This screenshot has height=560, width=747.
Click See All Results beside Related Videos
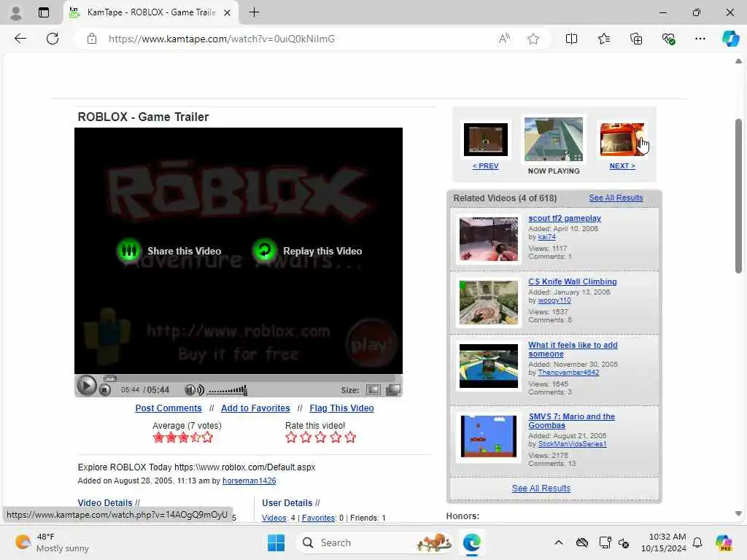click(616, 198)
